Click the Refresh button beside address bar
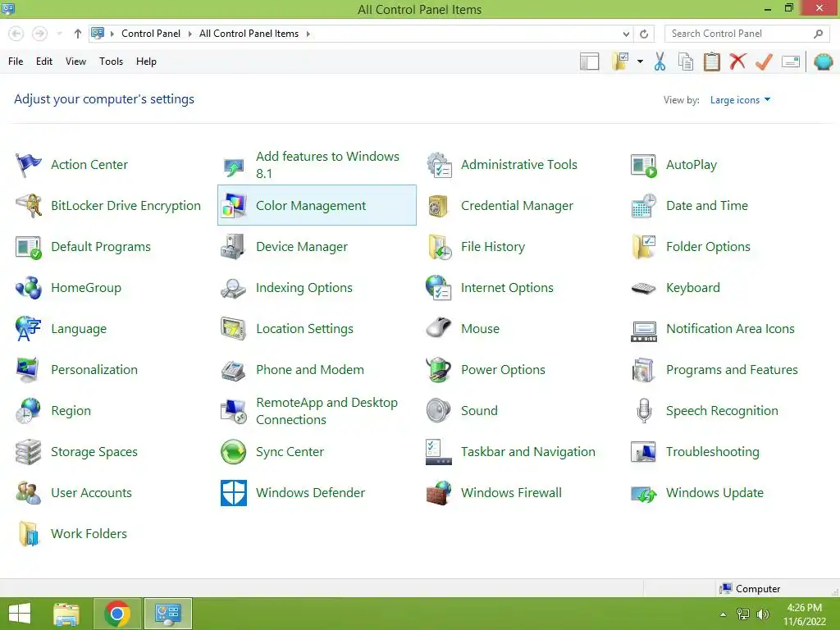 644,34
